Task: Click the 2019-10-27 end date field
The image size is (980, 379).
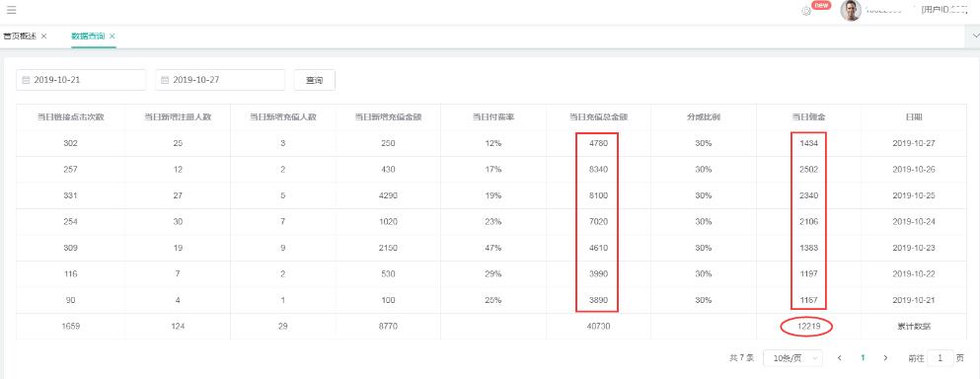Action: click(220, 80)
